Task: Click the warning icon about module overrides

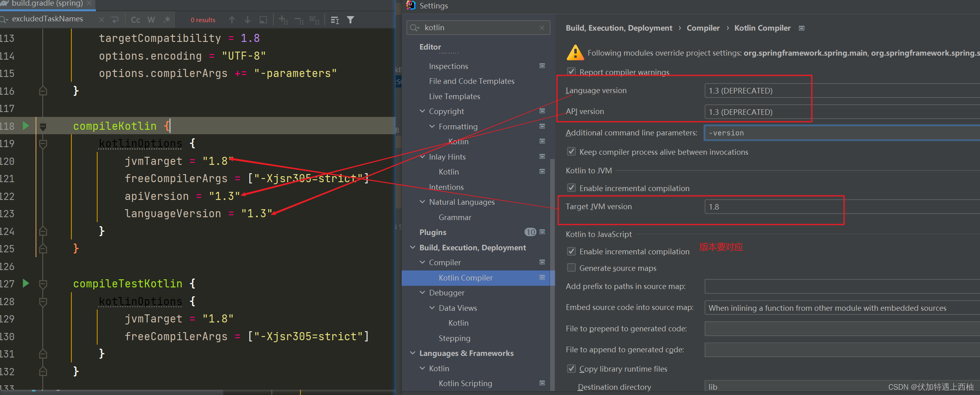Action: pyautogui.click(x=575, y=52)
